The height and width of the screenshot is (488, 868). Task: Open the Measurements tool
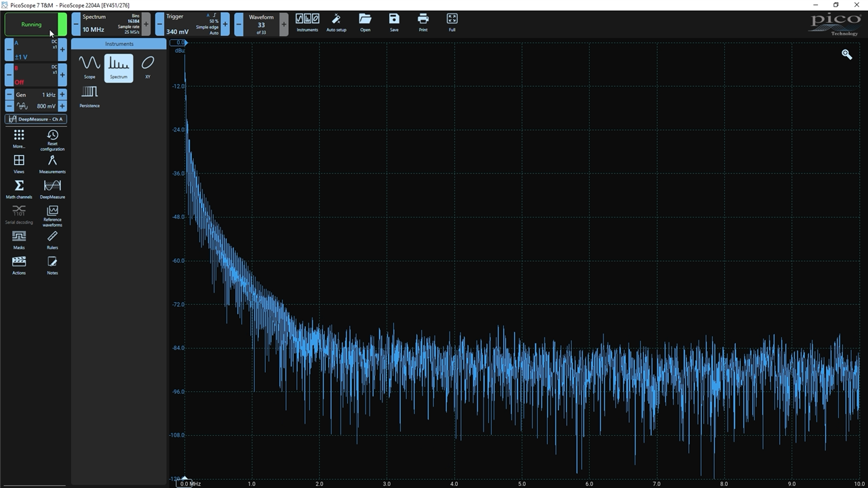[52, 164]
